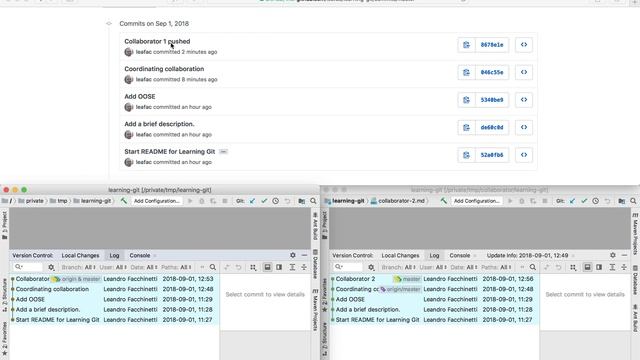
Task: Toggle Preview Diff in collaborator window log
Action: (599, 267)
